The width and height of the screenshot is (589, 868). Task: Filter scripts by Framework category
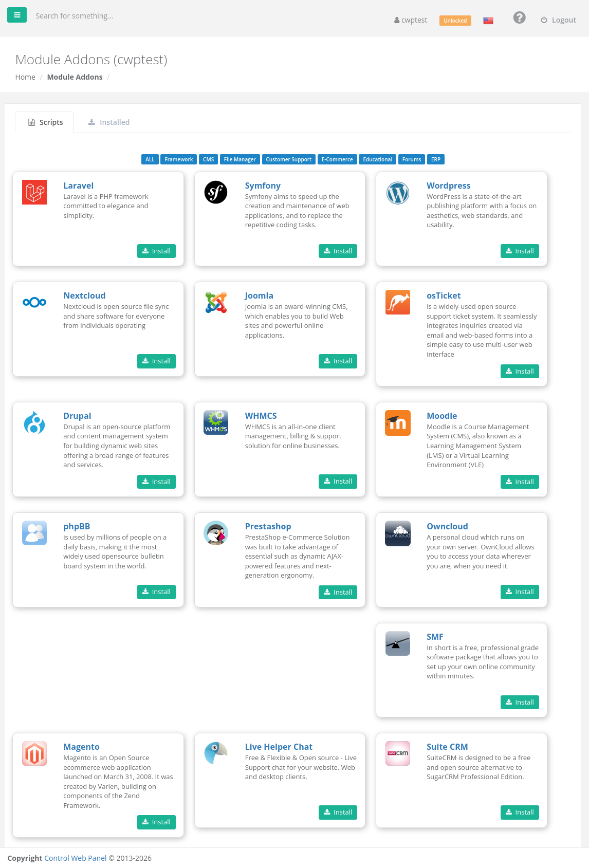point(178,159)
